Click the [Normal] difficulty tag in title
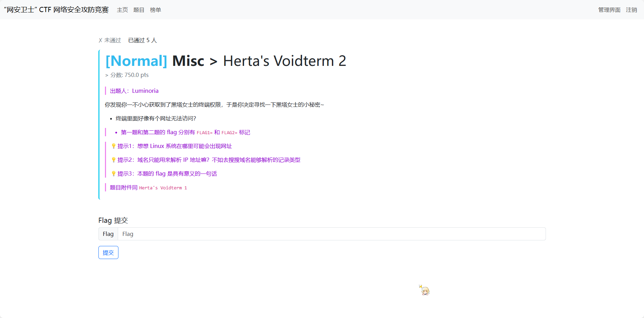Viewport: 644px width, 318px height. tap(136, 61)
